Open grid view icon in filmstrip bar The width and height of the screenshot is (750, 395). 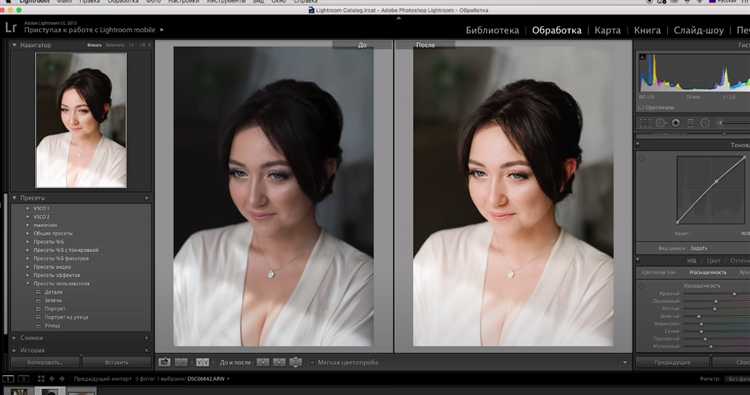pyautogui.click(x=41, y=379)
